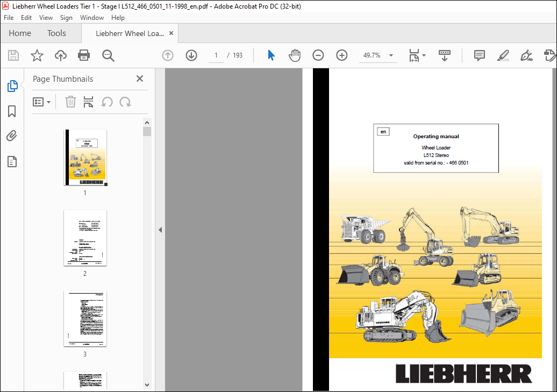The image size is (557, 392).
Task: Open the Attachments paperclip panel
Action: tap(12, 136)
